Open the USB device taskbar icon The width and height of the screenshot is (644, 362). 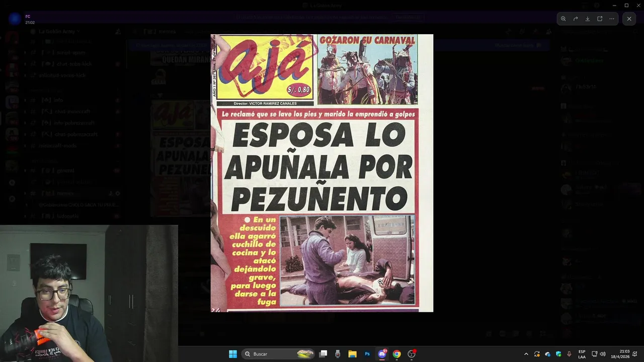pyautogui.click(x=338, y=354)
